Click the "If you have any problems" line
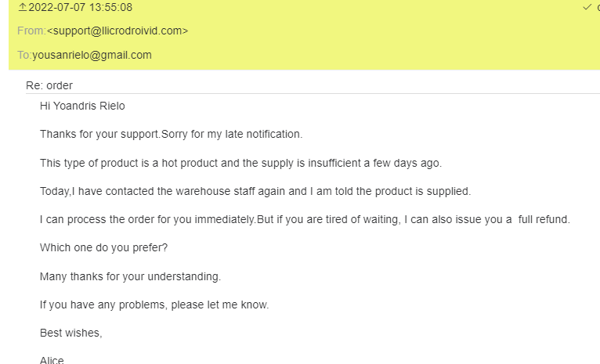This screenshot has height=364, width=600. (x=154, y=305)
